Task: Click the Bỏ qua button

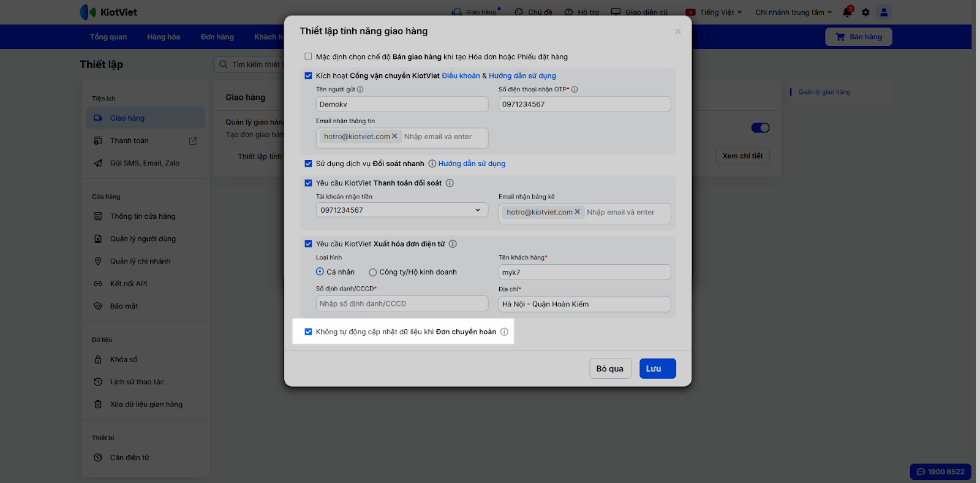Action: [610, 368]
